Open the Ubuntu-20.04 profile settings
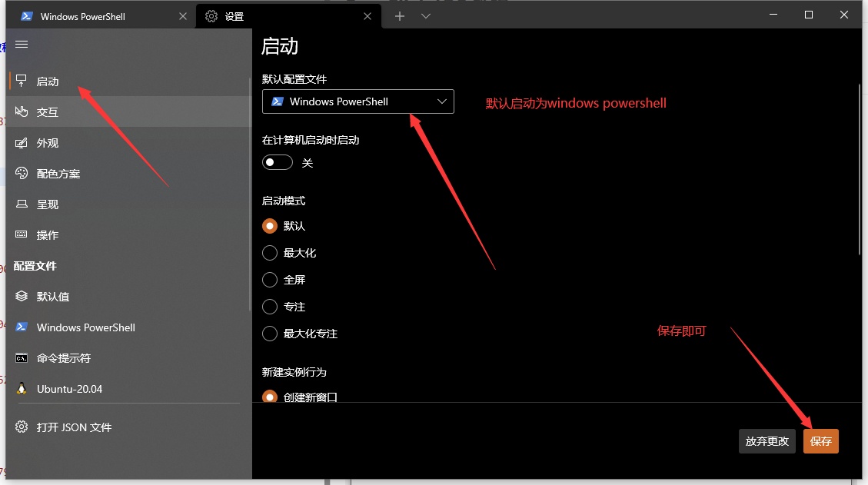 [129, 389]
